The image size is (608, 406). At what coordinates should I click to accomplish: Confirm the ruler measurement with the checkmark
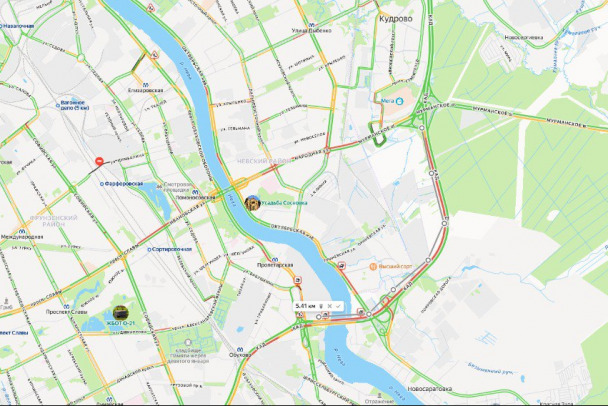[x=338, y=306]
